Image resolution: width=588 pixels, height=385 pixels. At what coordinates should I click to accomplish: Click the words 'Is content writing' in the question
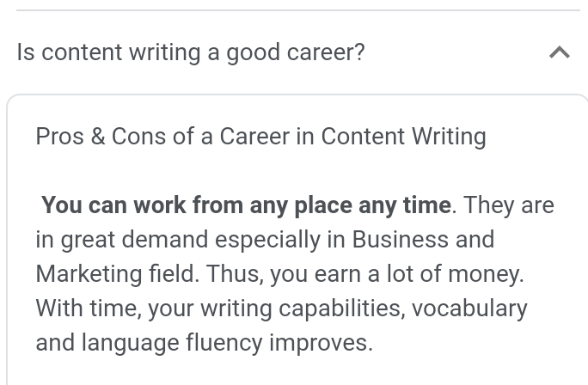click(x=108, y=52)
